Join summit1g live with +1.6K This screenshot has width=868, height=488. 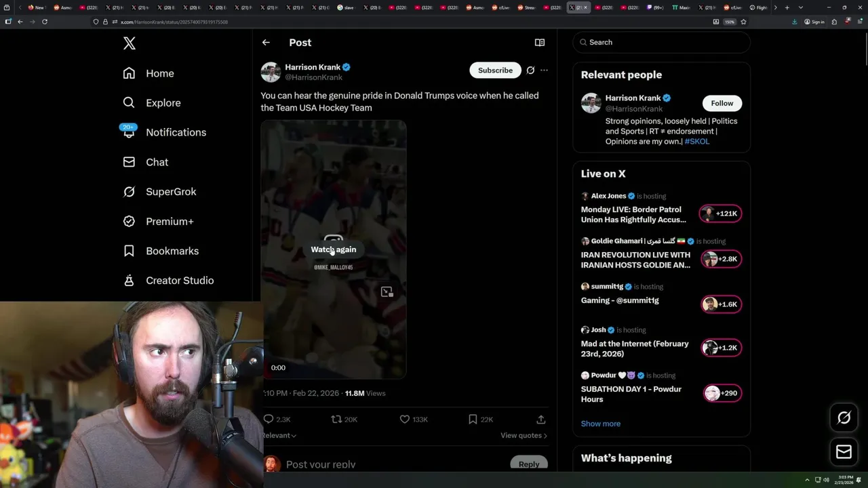click(721, 304)
